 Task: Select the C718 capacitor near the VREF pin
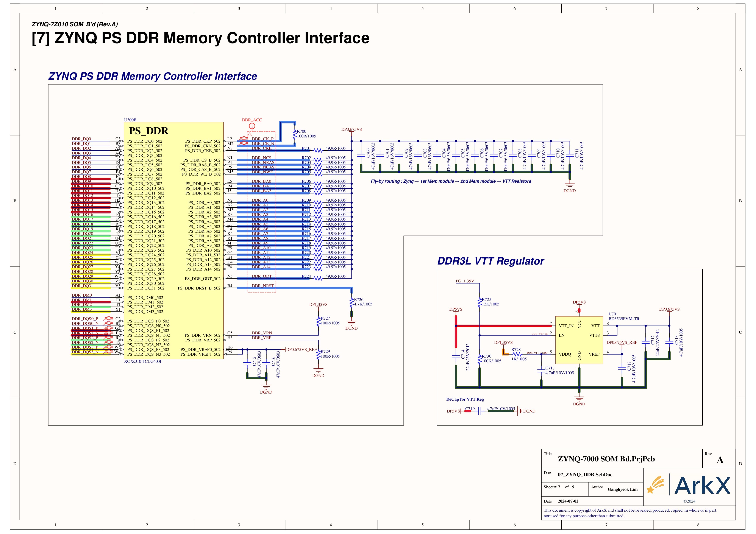(x=622, y=368)
